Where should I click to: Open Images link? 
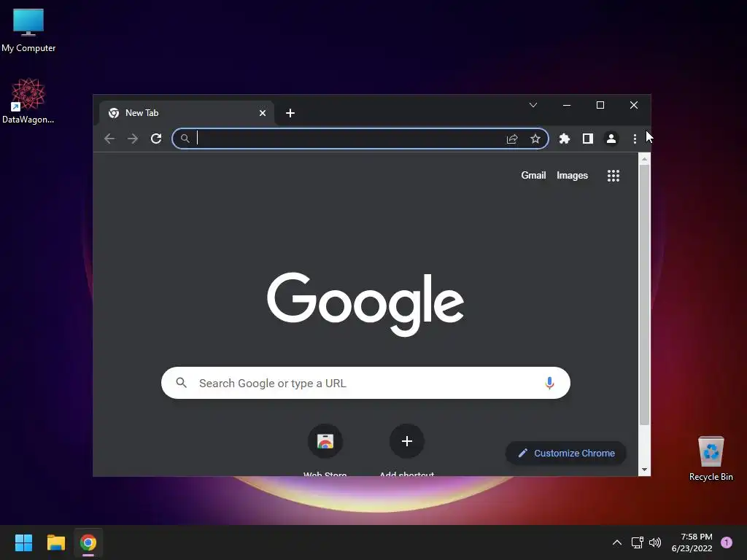point(572,175)
